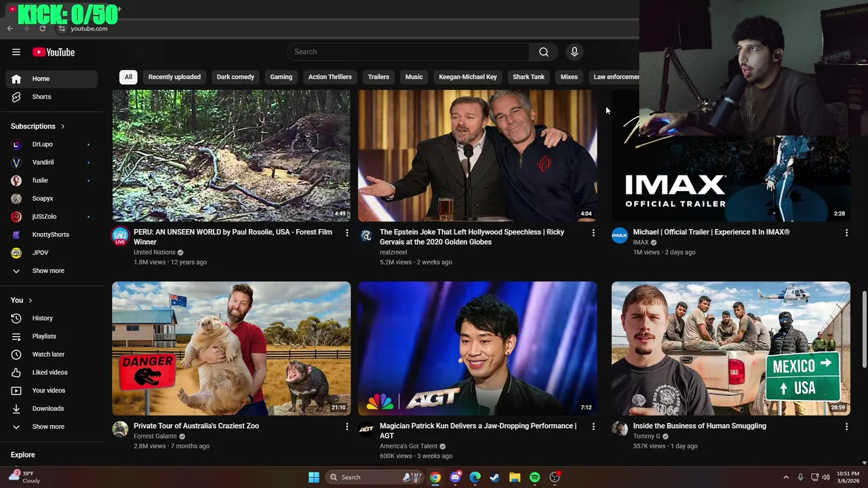Click the search magnifier button

[544, 52]
